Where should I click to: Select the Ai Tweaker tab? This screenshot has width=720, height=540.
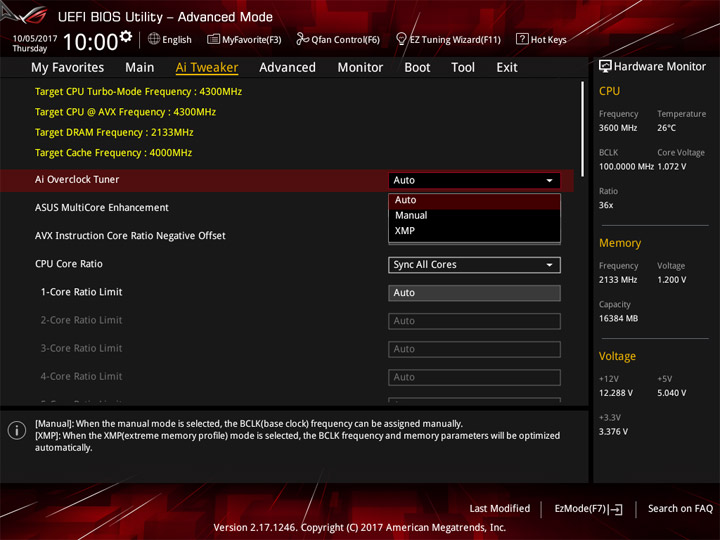(x=207, y=68)
